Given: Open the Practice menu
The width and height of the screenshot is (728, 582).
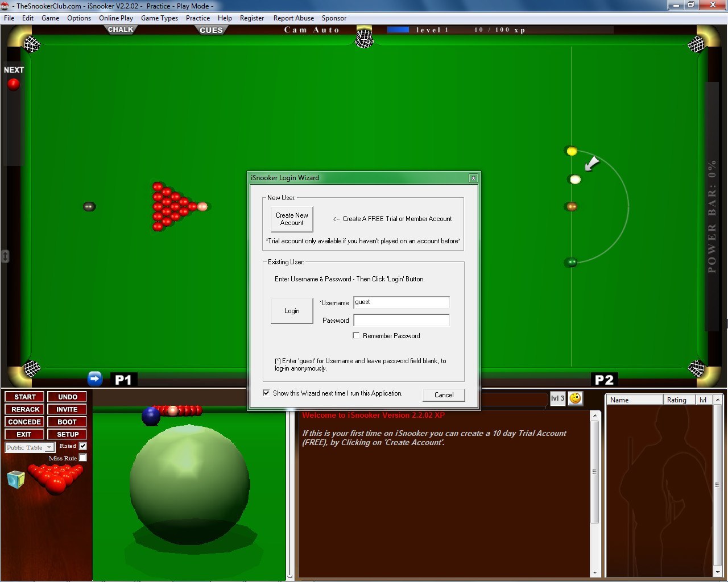Looking at the screenshot, I should 198,18.
